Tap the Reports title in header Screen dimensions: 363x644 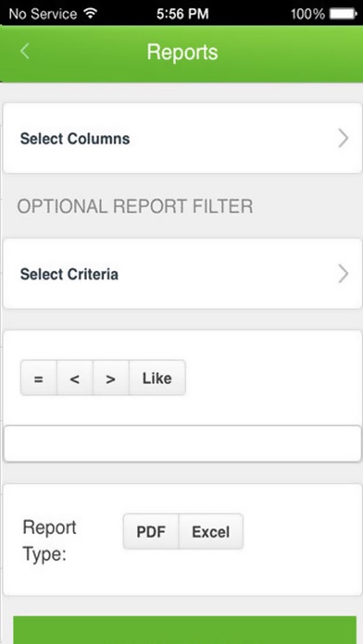182,52
